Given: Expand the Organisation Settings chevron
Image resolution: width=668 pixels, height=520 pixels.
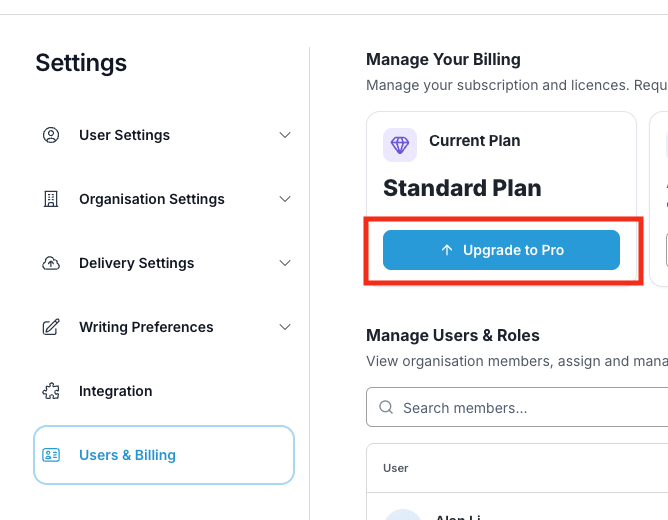Looking at the screenshot, I should pyautogui.click(x=285, y=199).
